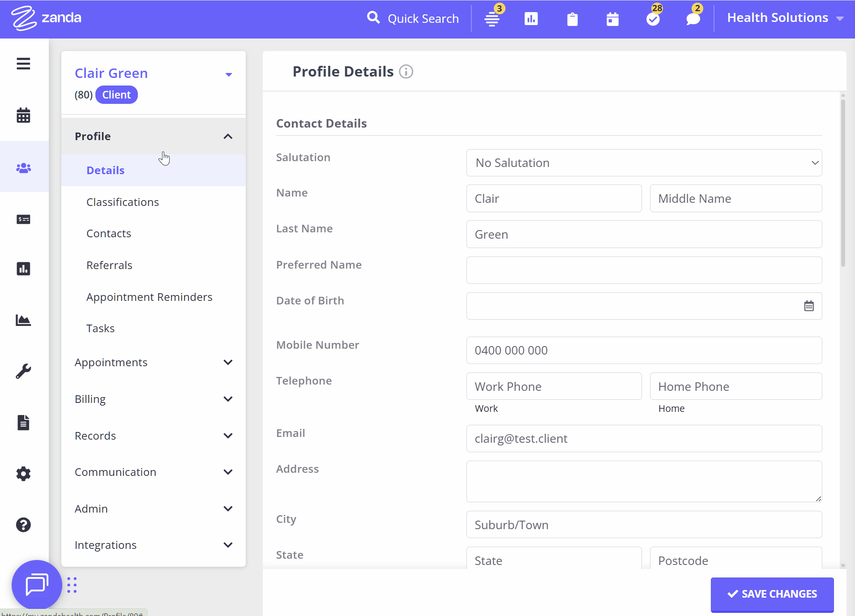Expand the Billing section
Viewport: 855px width, 616px height.
click(154, 399)
